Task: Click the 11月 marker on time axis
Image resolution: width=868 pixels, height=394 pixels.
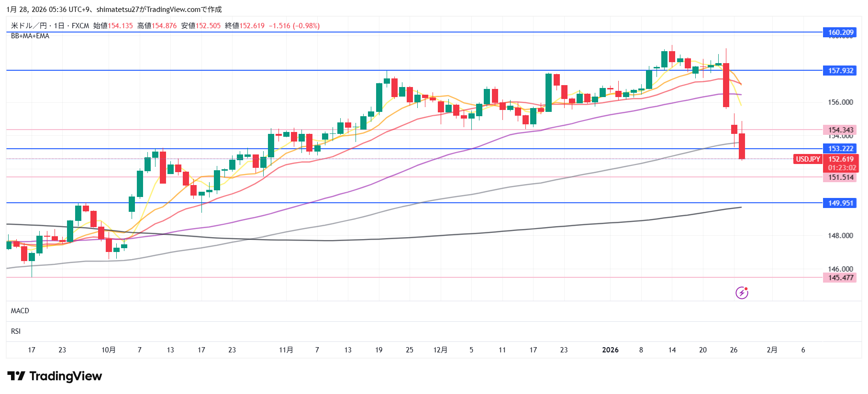Action: tap(286, 350)
